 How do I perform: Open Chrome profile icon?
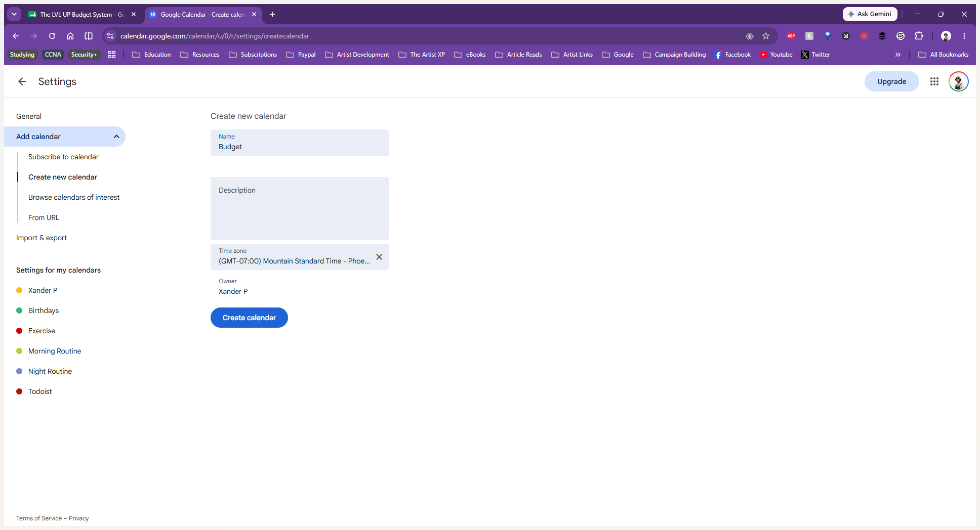pos(946,36)
